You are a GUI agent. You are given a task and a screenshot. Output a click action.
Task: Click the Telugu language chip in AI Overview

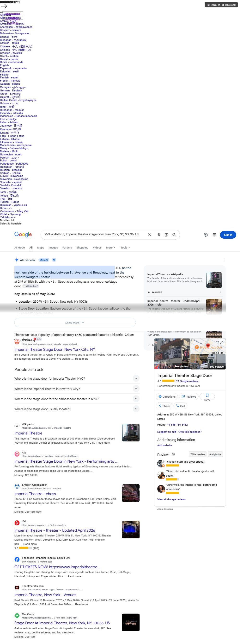[x=44, y=263]
